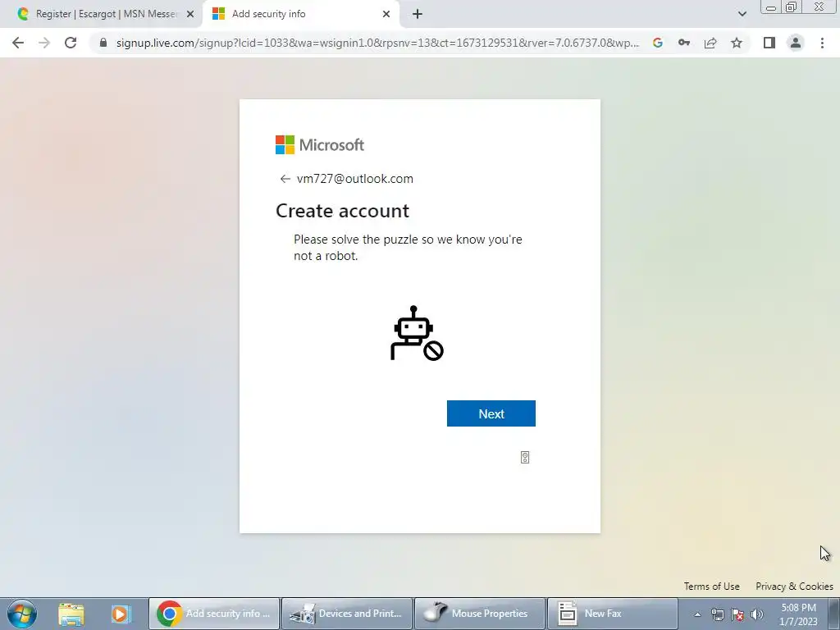Image resolution: width=840 pixels, height=630 pixels.
Task: Open Mouse Properties taskbar window
Action: click(479, 614)
